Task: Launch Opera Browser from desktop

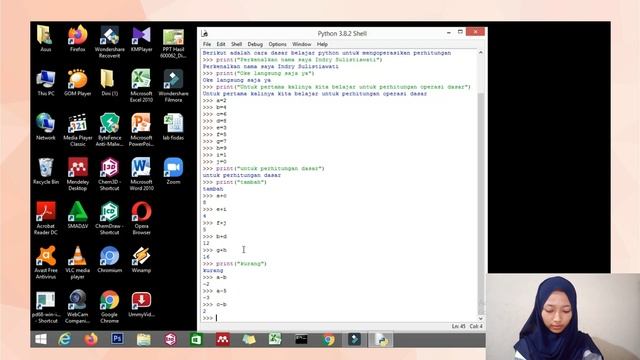Action: click(x=141, y=218)
